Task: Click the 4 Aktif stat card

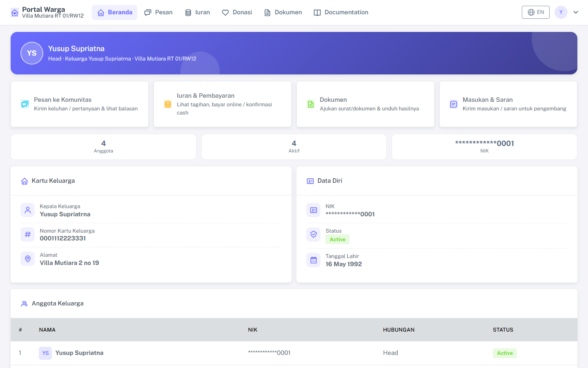Action: 294,147
